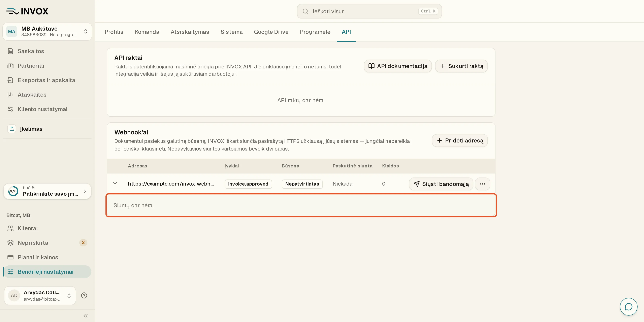The height and width of the screenshot is (322, 644).
Task: Click the help question mark icon
Action: [x=84, y=295]
